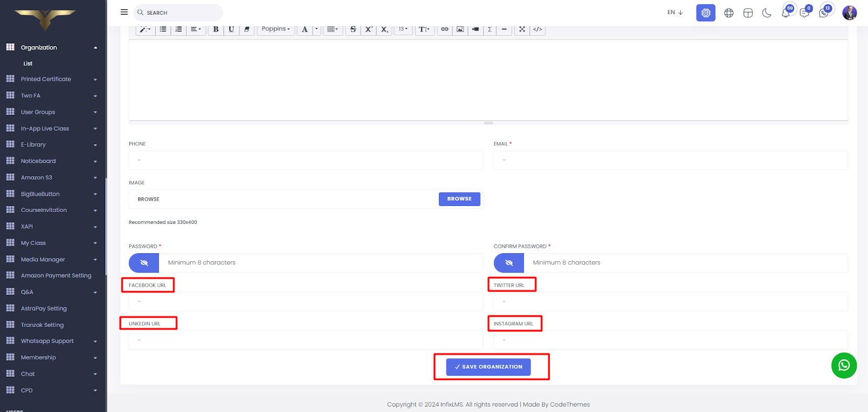Select List under Organization menu

[28, 63]
